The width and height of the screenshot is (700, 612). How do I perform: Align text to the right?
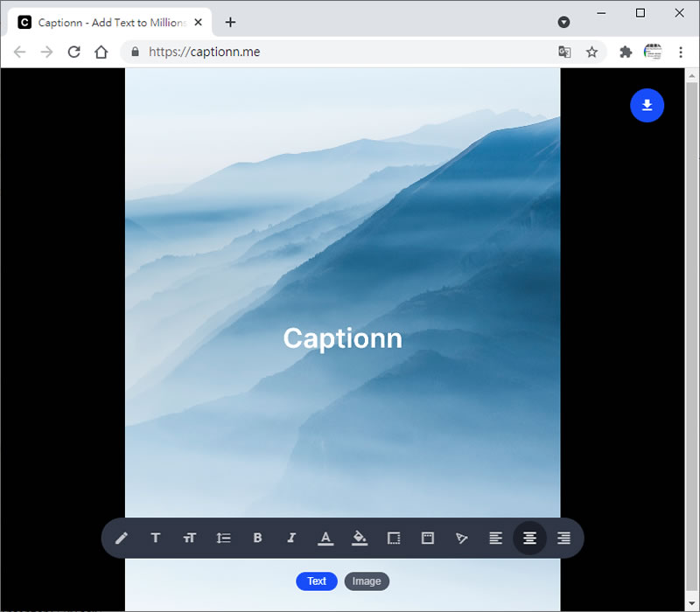[563, 538]
